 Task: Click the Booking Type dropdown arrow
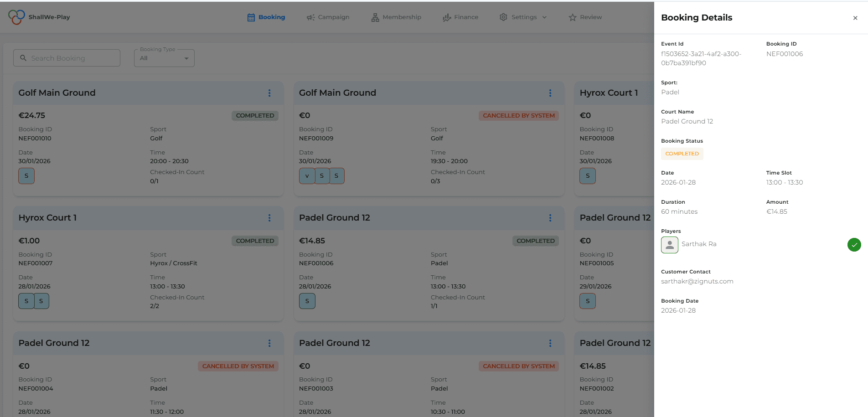tap(186, 58)
